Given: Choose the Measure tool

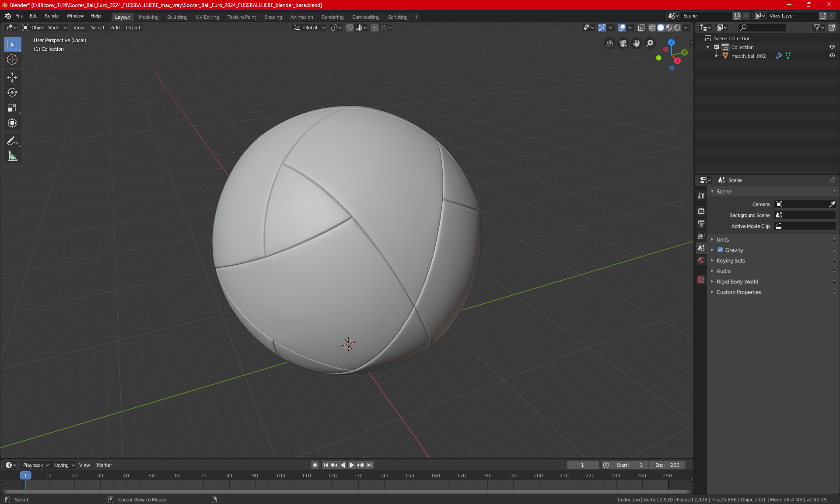Looking at the screenshot, I should click(12, 156).
